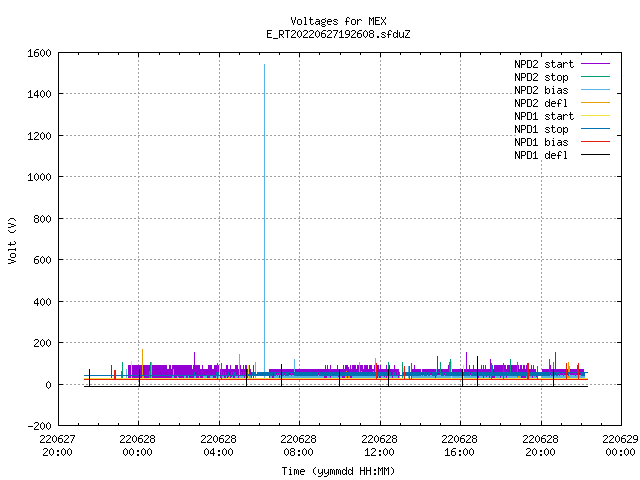Image resolution: width=640 pixels, height=480 pixels.
Task: Click the 400 y-axis tick label
Action: [x=42, y=302]
